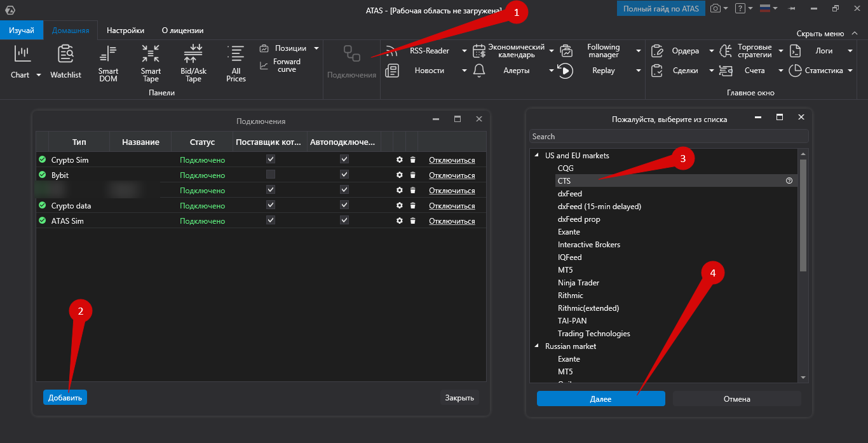Toggle quote provider checkbox for Crypto Sim
Screen dimensions: 868x443
pyautogui.click(x=271, y=160)
